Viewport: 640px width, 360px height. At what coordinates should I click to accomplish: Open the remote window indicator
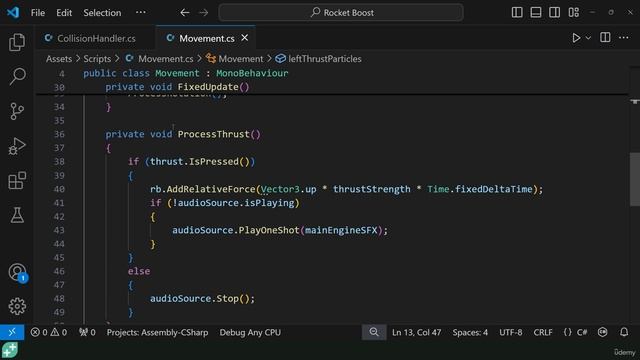(12, 332)
